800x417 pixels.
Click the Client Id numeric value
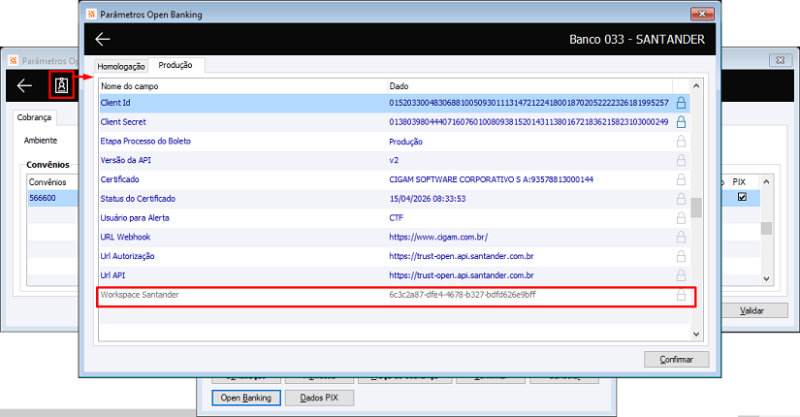pos(529,103)
